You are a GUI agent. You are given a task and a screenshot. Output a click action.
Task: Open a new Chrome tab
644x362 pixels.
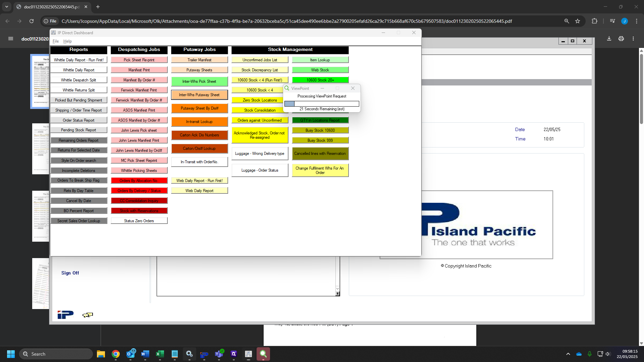pyautogui.click(x=98, y=7)
